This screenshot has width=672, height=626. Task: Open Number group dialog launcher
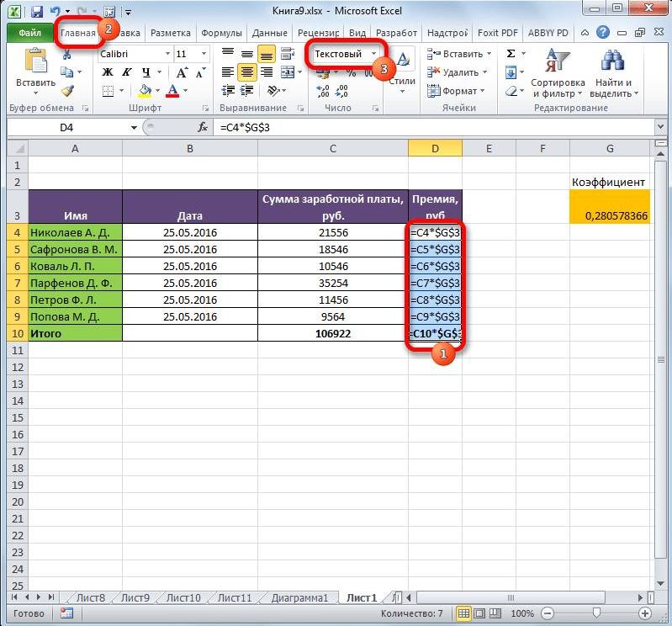coord(375,109)
